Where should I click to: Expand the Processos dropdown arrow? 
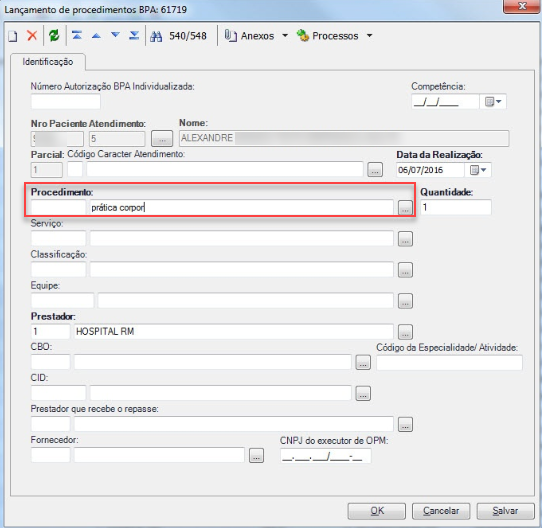click(370, 35)
